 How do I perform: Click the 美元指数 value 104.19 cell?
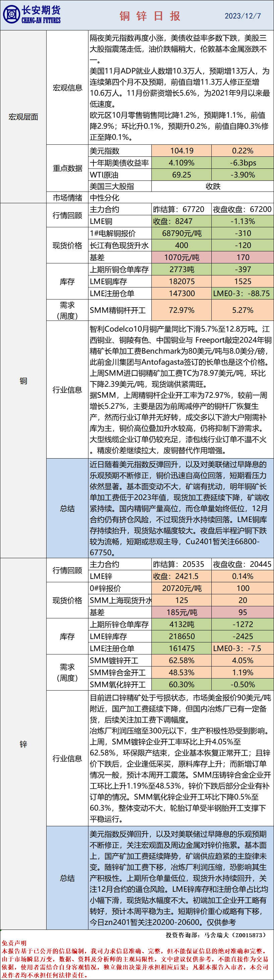[182, 151]
